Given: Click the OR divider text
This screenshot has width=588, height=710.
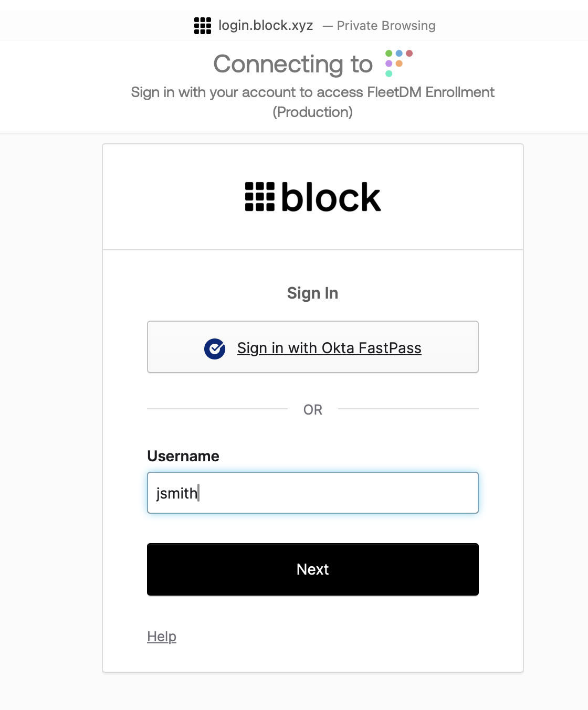Looking at the screenshot, I should (313, 409).
